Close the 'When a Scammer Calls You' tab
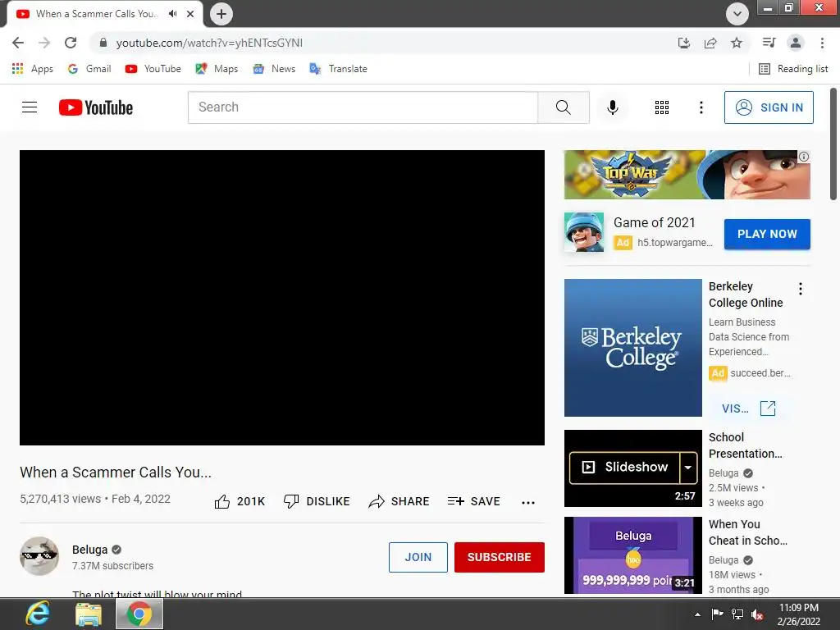The image size is (840, 630). tap(190, 14)
